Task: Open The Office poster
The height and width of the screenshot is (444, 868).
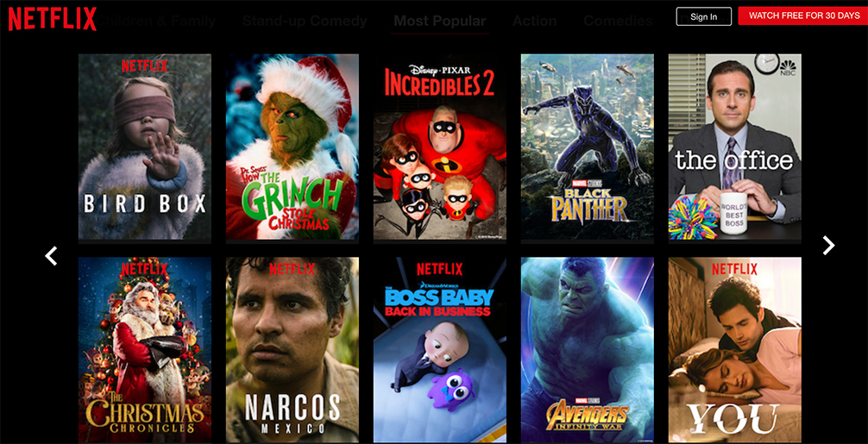Action: (x=734, y=147)
